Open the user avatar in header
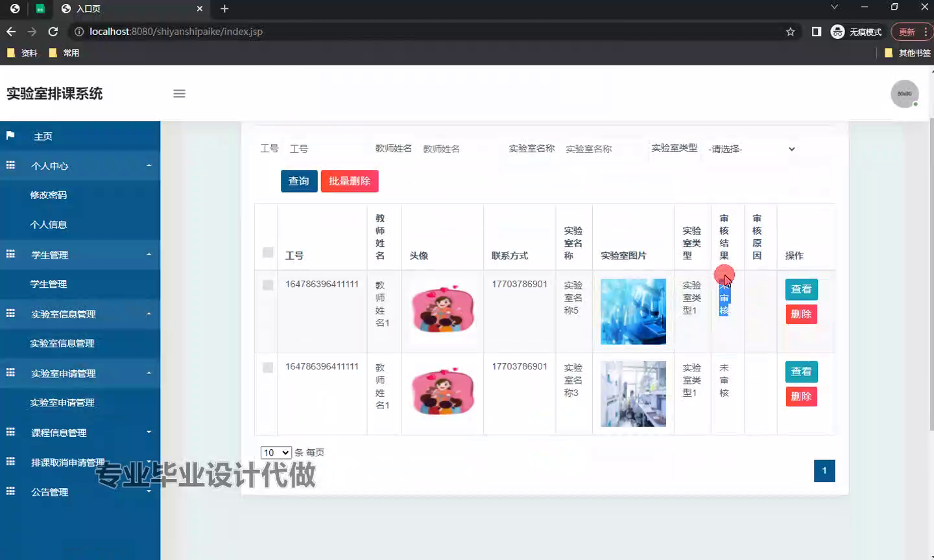The height and width of the screenshot is (560, 934). (x=904, y=94)
